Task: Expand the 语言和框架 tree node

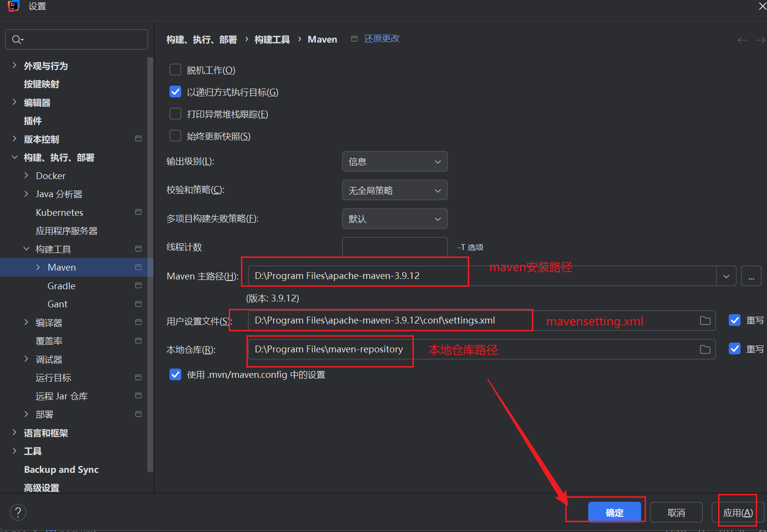Action: (x=14, y=432)
